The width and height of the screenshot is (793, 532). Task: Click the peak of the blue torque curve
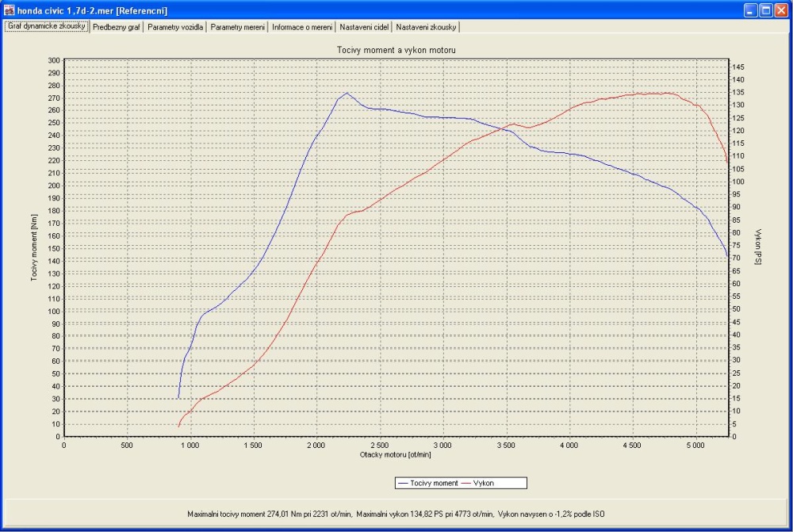(x=346, y=93)
